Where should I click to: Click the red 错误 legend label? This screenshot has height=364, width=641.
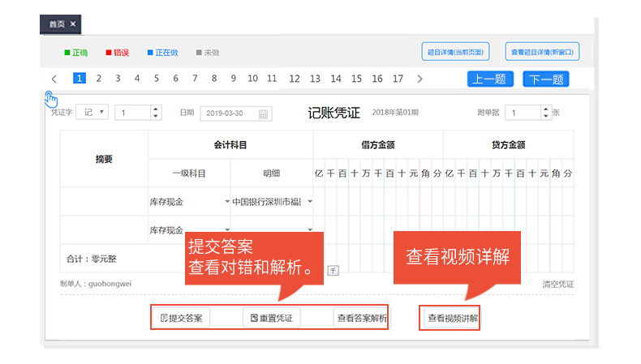(x=118, y=53)
